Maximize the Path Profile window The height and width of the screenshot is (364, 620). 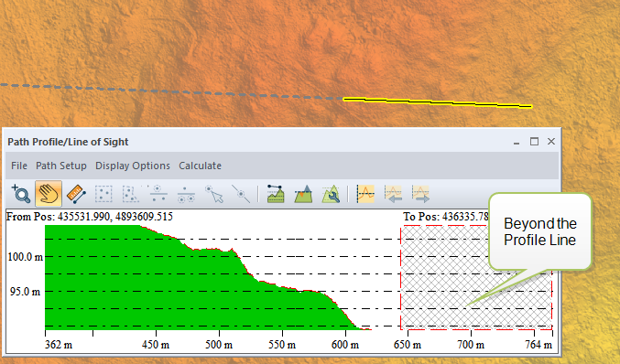pos(534,142)
